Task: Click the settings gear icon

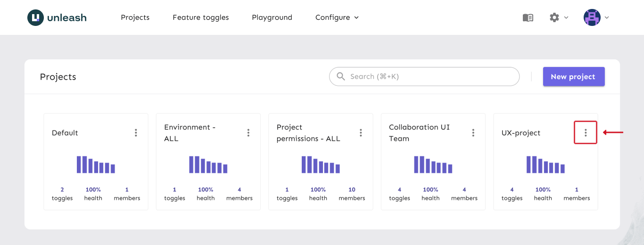Action: (x=554, y=17)
